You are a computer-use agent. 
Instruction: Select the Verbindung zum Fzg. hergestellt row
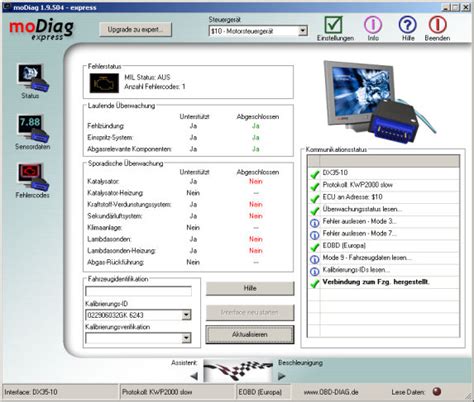383,282
